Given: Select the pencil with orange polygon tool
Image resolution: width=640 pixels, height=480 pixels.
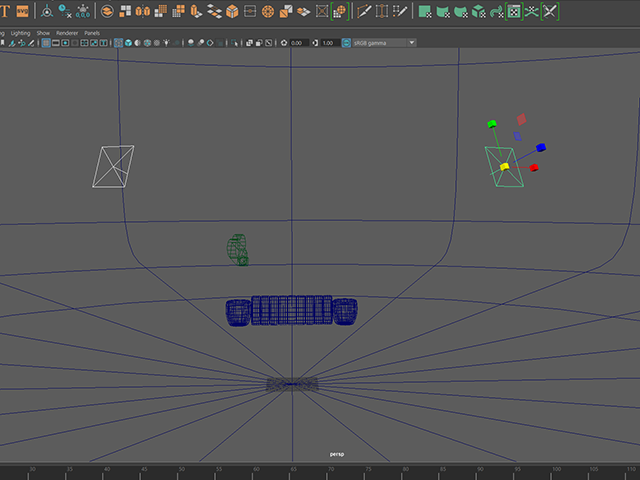Looking at the screenshot, I should point(364,11).
